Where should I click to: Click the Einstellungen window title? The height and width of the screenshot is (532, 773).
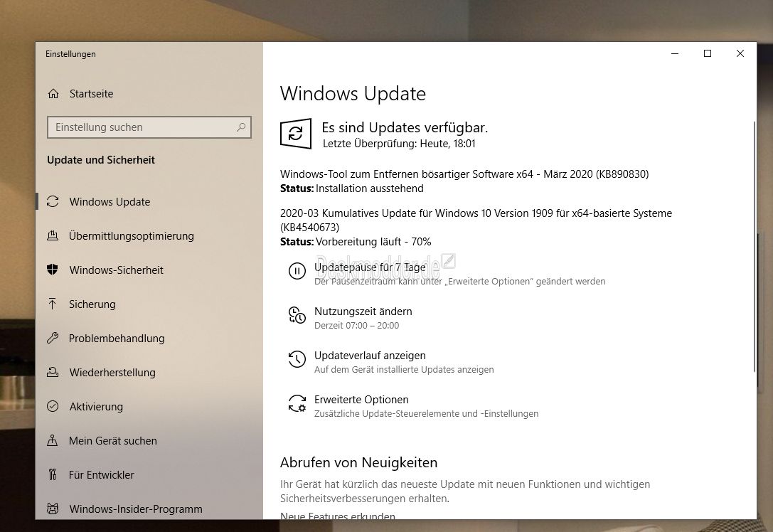tap(70, 54)
